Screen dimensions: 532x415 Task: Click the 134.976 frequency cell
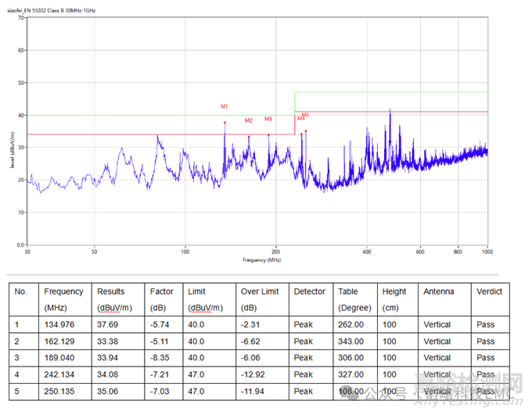tap(59, 325)
